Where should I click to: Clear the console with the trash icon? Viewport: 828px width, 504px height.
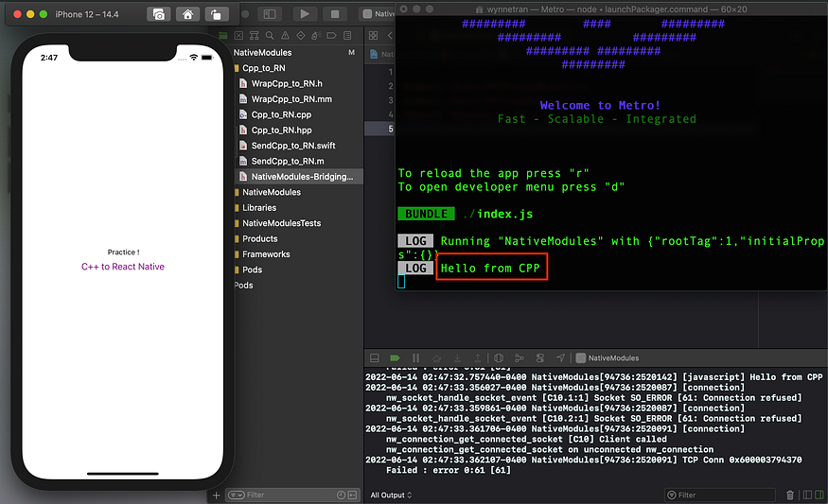790,495
